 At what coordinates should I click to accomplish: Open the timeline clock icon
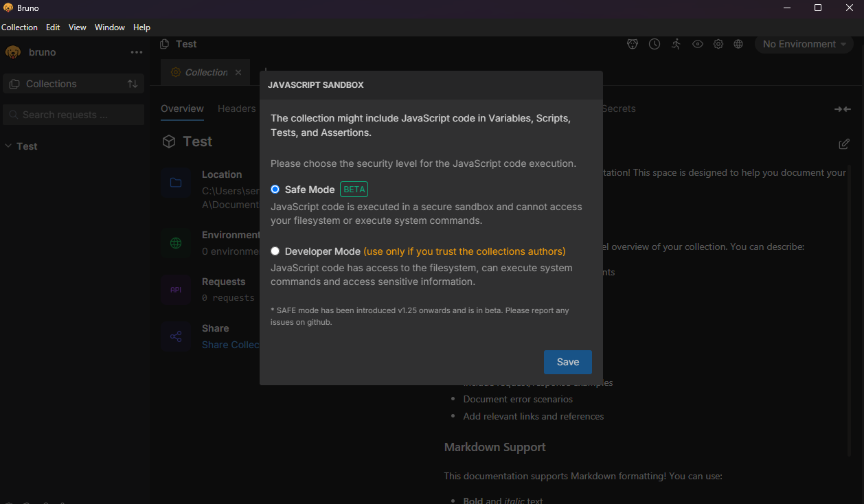coord(655,44)
